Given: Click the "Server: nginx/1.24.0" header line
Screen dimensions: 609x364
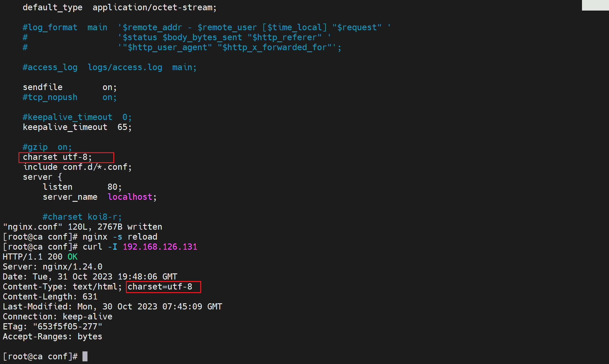Looking at the screenshot, I should coord(53,267).
